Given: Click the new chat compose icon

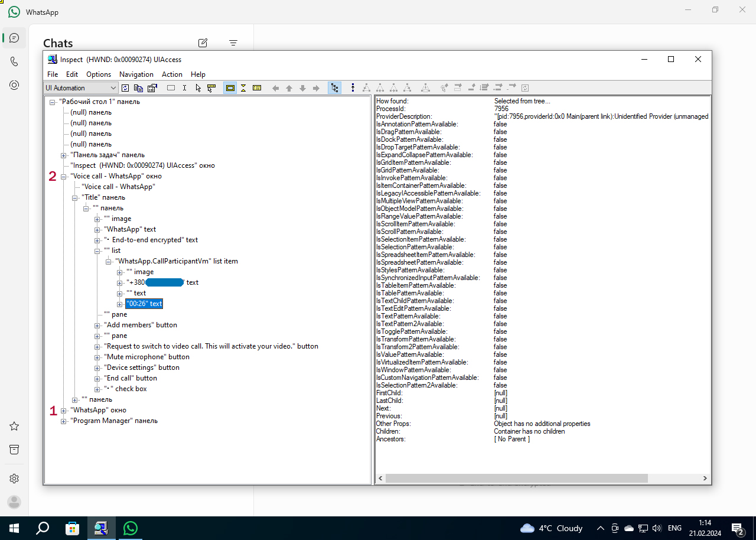Looking at the screenshot, I should pyautogui.click(x=203, y=43).
